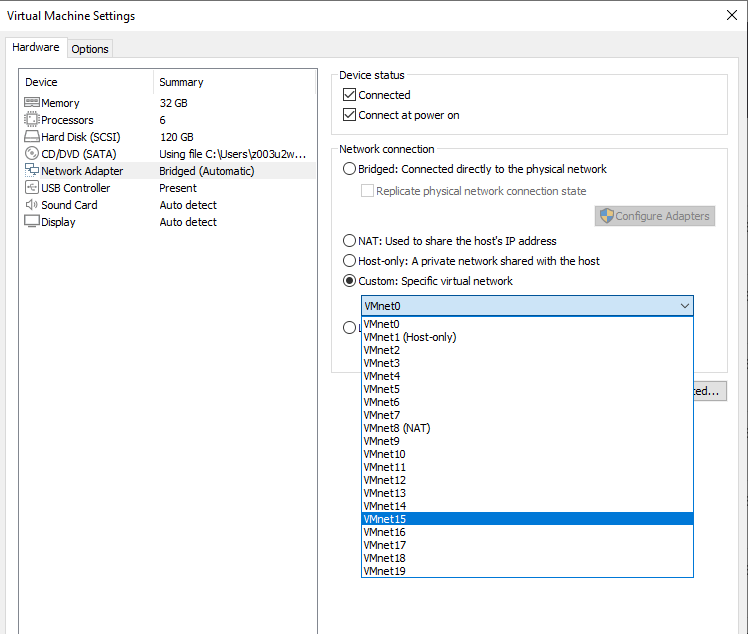Viewport: 748px width, 634px height.
Task: Select the Bridged network radio button
Action: pos(349,169)
